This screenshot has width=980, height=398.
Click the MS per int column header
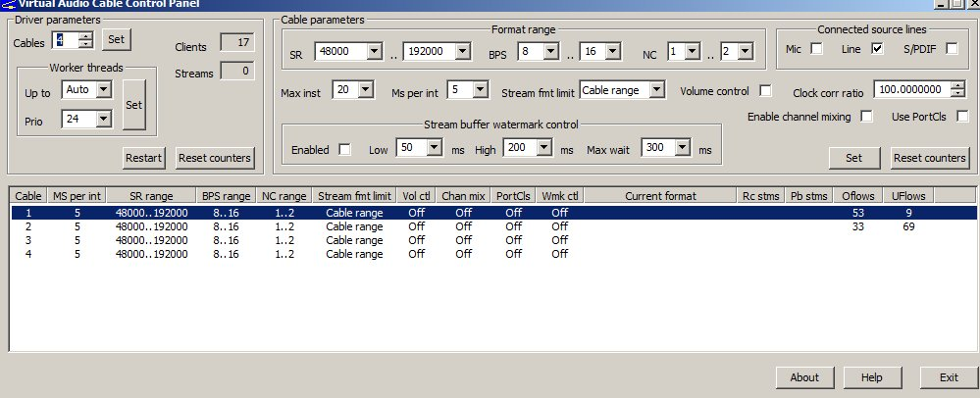pos(77,195)
